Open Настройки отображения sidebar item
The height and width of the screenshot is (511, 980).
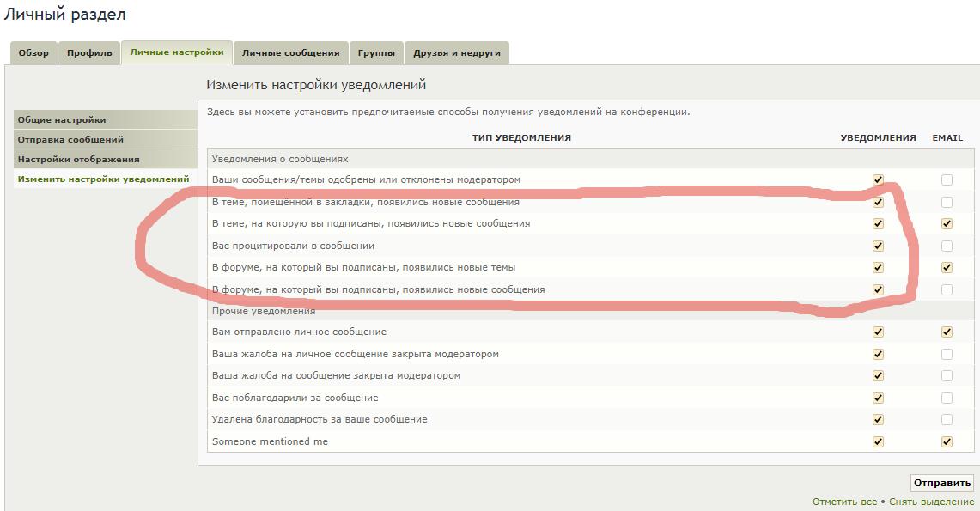pos(78,159)
